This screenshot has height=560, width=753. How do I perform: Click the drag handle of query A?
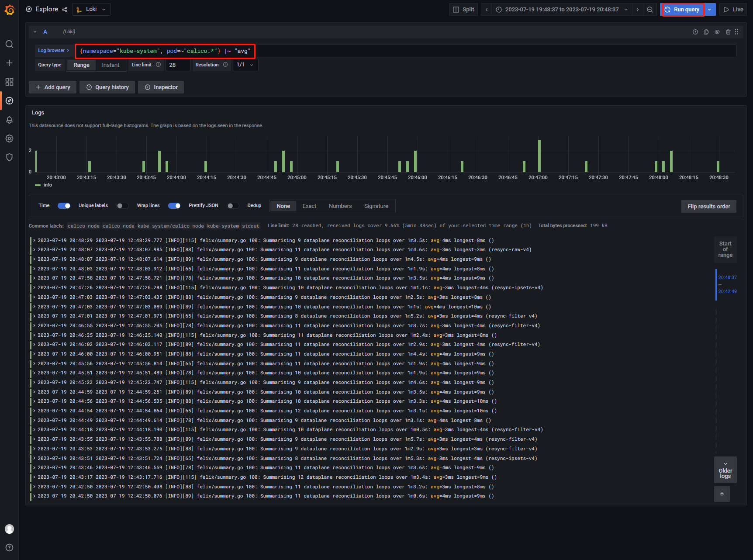[x=736, y=32]
